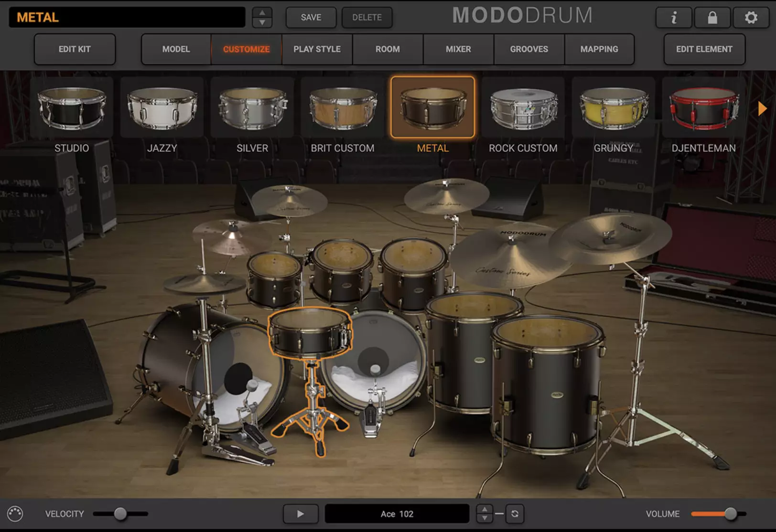Open the info panel
The image size is (776, 532).
tap(674, 18)
